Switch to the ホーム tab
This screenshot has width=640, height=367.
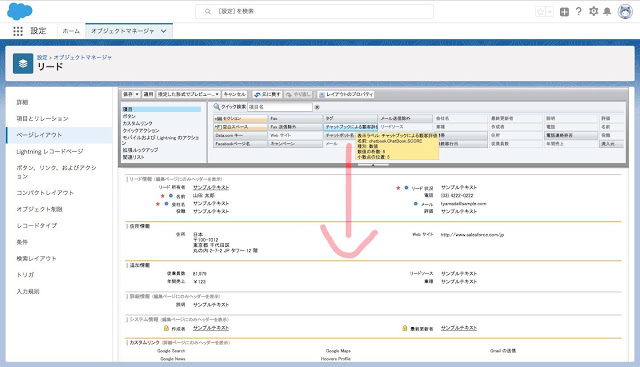tap(71, 31)
